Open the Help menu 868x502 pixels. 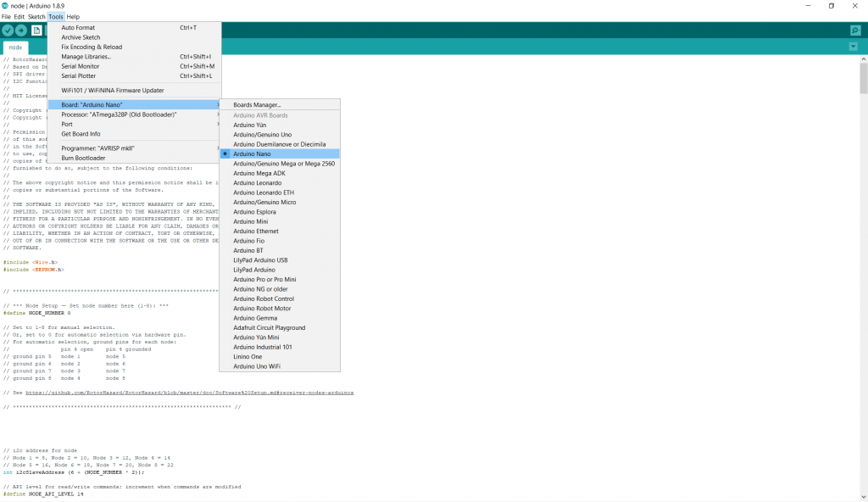tap(73, 17)
